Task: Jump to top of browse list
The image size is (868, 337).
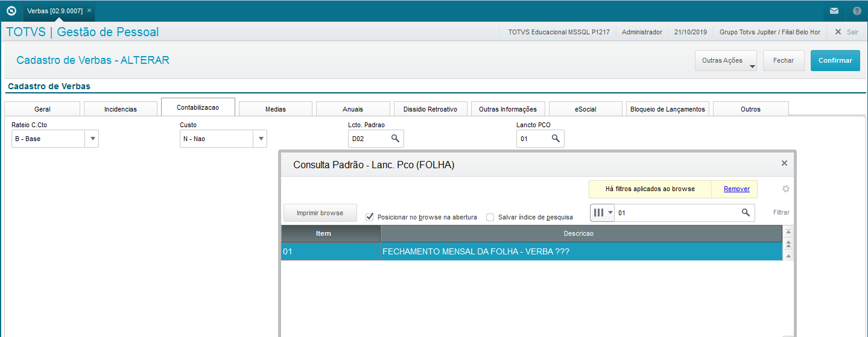Action: point(788,232)
